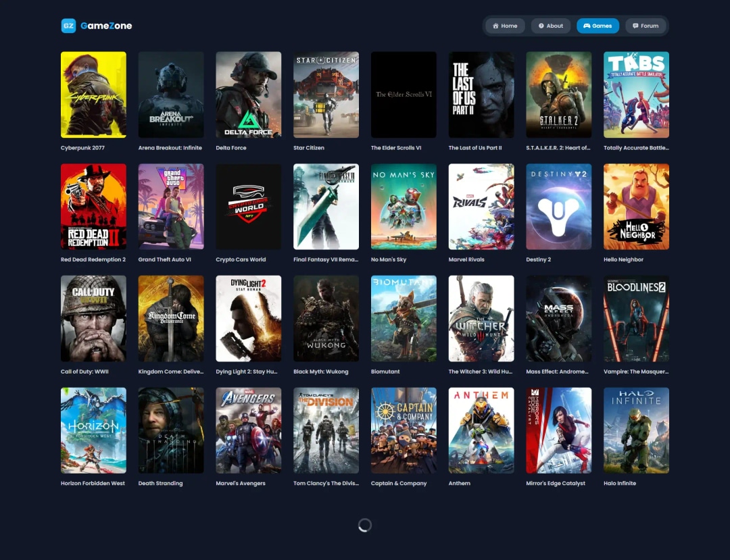Screen dimensions: 730x560
Task: Click "The Elder Scrolls VI" title
Action: (x=396, y=148)
